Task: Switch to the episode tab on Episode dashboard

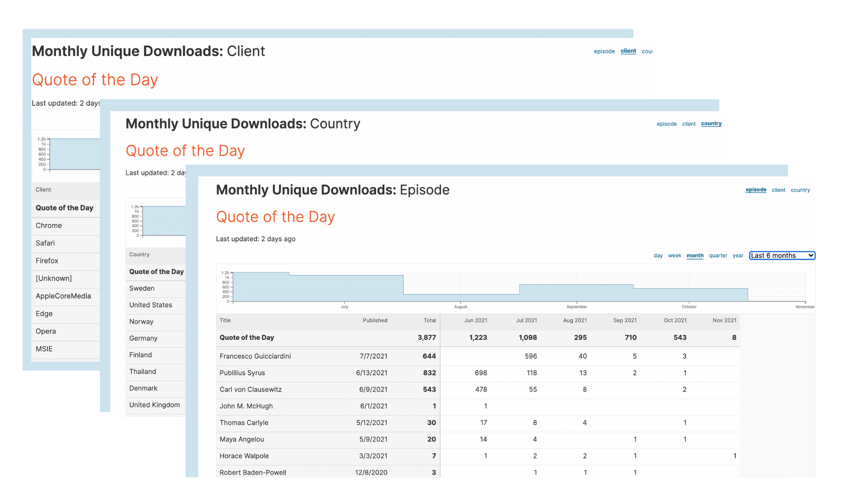Action: (x=755, y=190)
